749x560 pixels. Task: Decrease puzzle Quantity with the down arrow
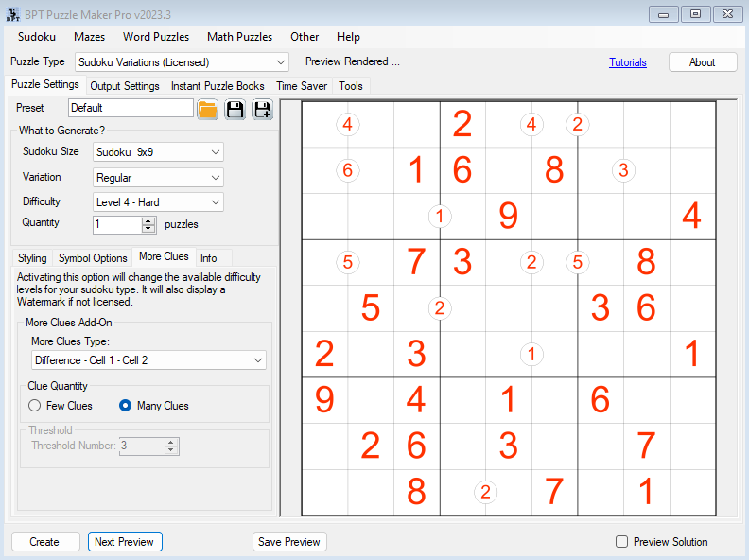point(148,229)
